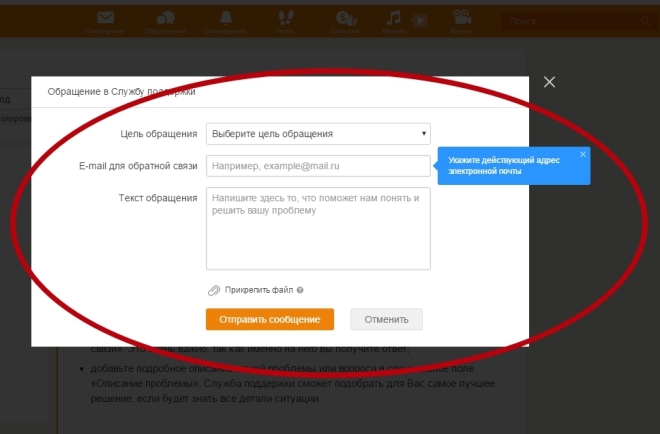The height and width of the screenshot is (434, 660).
Task: Open the Оповещения bell icon
Action: [226, 18]
